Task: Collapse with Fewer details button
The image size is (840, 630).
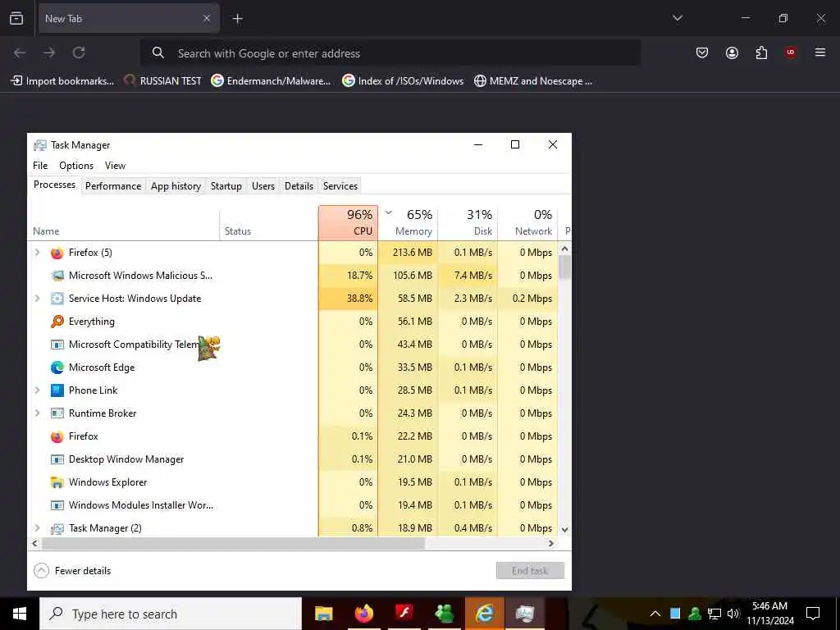Action: click(x=72, y=571)
